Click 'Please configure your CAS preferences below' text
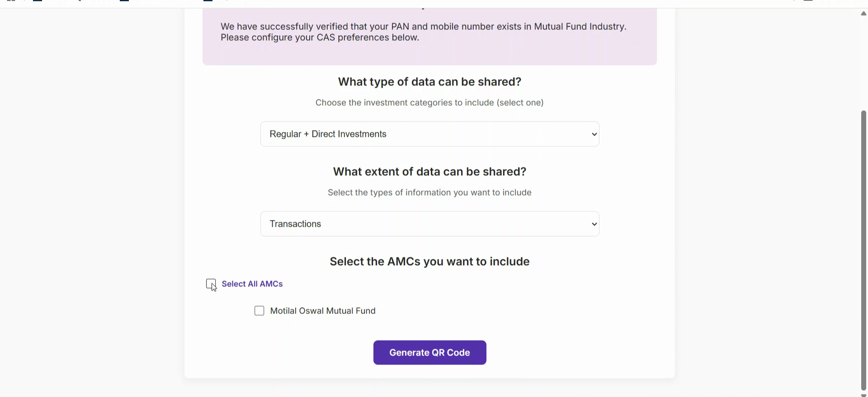The width and height of the screenshot is (868, 397). pos(320,37)
